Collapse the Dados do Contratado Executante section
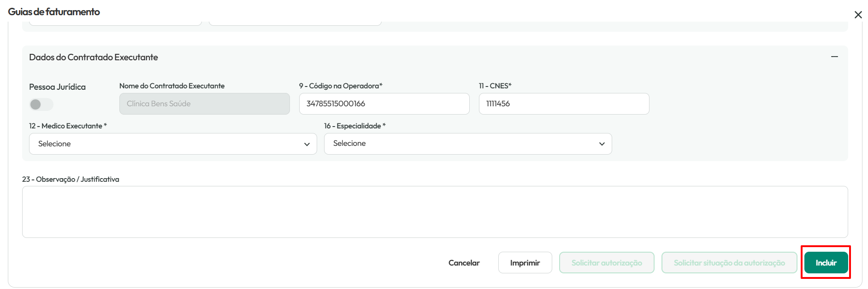 pos(834,57)
